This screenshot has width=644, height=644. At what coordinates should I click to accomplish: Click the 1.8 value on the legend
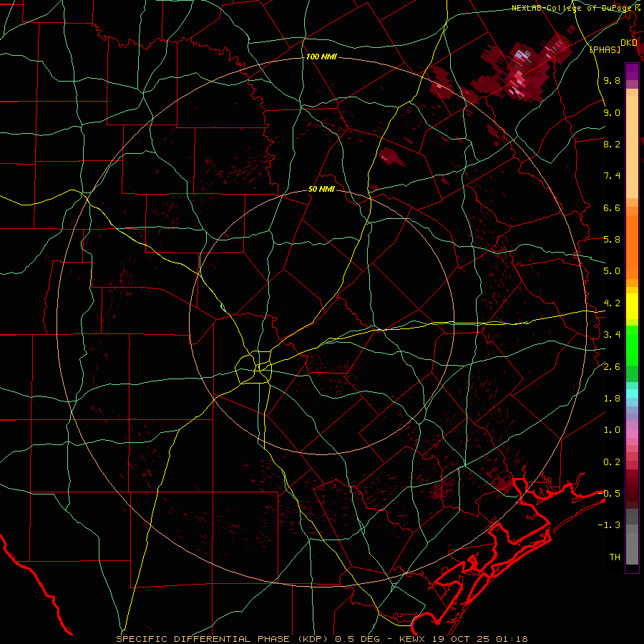coord(612,399)
